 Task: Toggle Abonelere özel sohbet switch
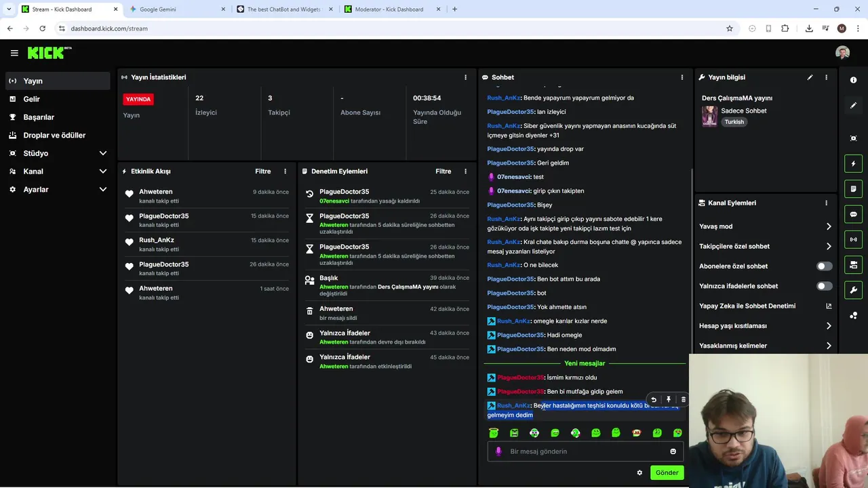(x=824, y=266)
